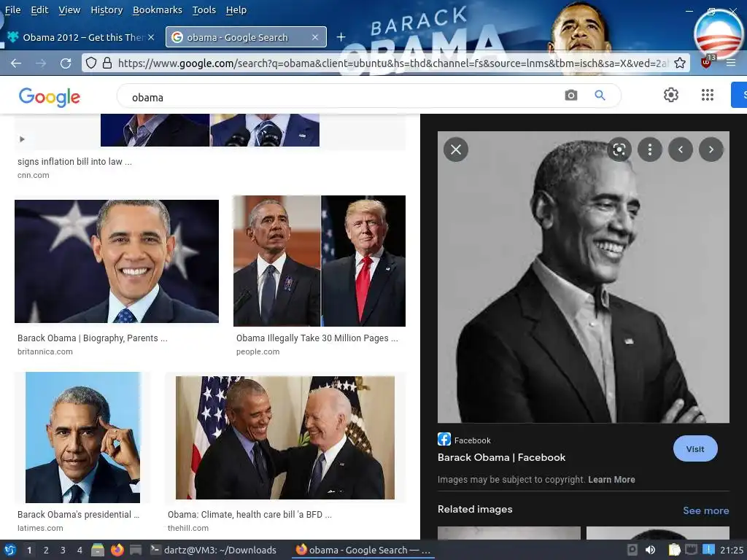Viewport: 747px width, 560px height.
Task: Open the thehill.com source link
Action: point(187,528)
